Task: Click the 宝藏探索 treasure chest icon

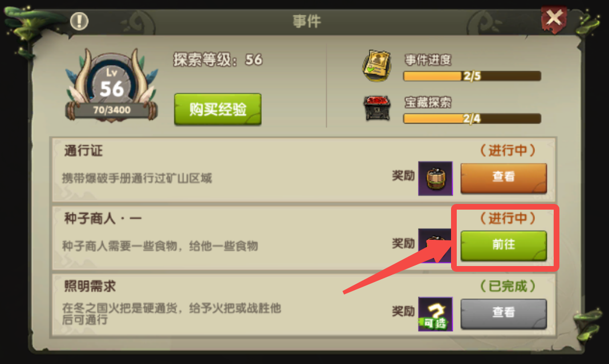Action: (x=377, y=108)
